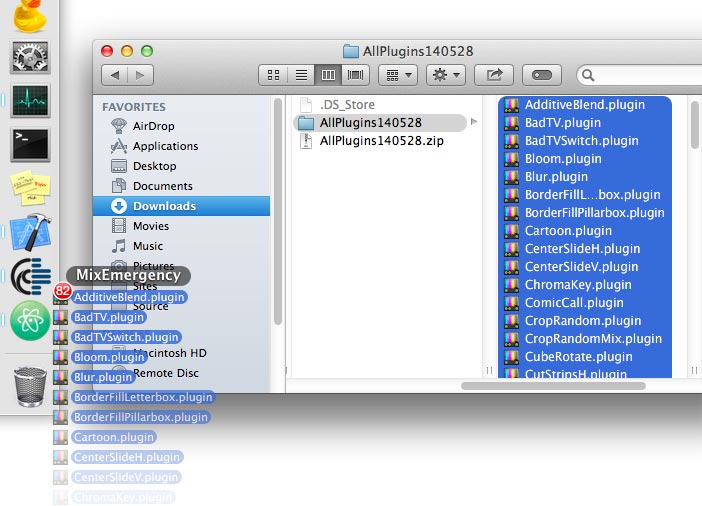Viewport: 702px width, 506px height.
Task: Select CubeRotate.plugin in the Finder column
Action: pos(585,357)
